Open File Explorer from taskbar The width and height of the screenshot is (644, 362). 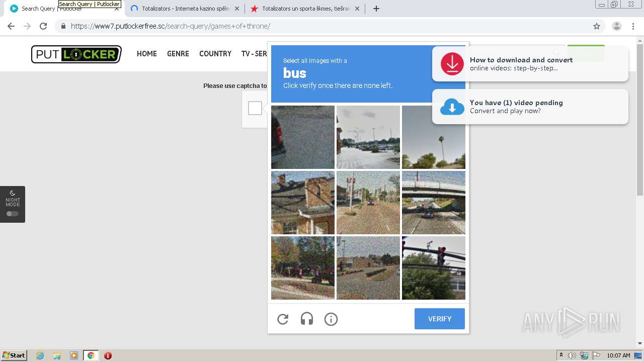coord(57,355)
